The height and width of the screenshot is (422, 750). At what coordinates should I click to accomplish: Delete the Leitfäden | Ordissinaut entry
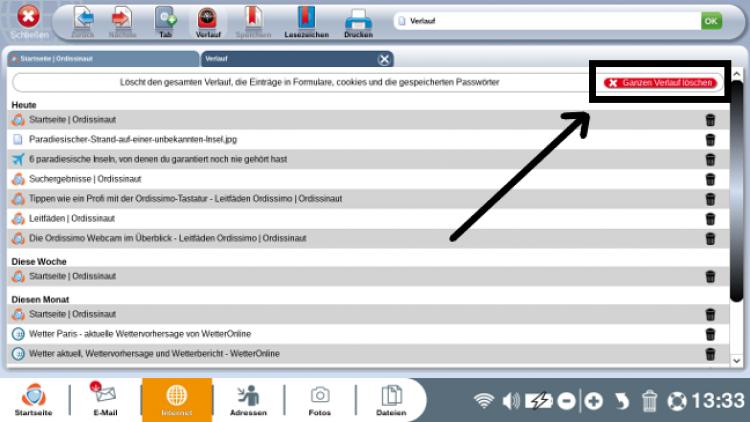pos(710,219)
